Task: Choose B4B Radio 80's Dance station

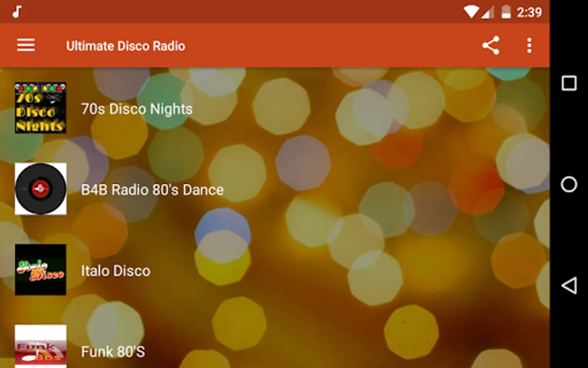Action: tap(152, 190)
